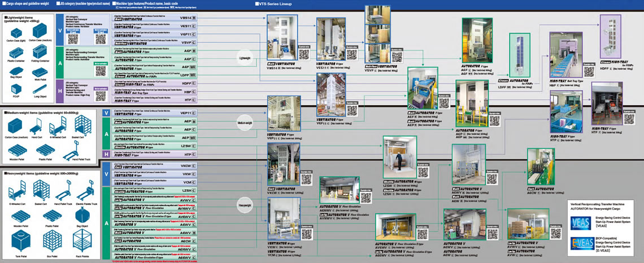
Task: Open the HIGH-TRAY Belt Tray HBF photo
Action: pos(566,55)
